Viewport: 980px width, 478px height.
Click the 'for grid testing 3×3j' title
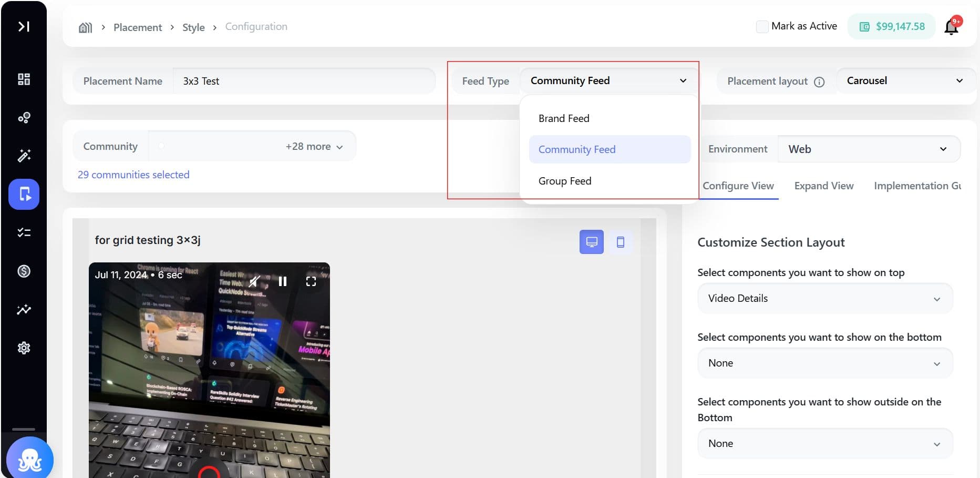point(148,240)
